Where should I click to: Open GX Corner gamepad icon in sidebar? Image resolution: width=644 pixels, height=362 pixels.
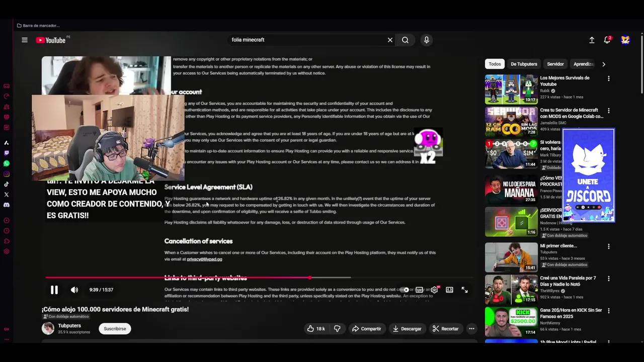[x=7, y=86]
